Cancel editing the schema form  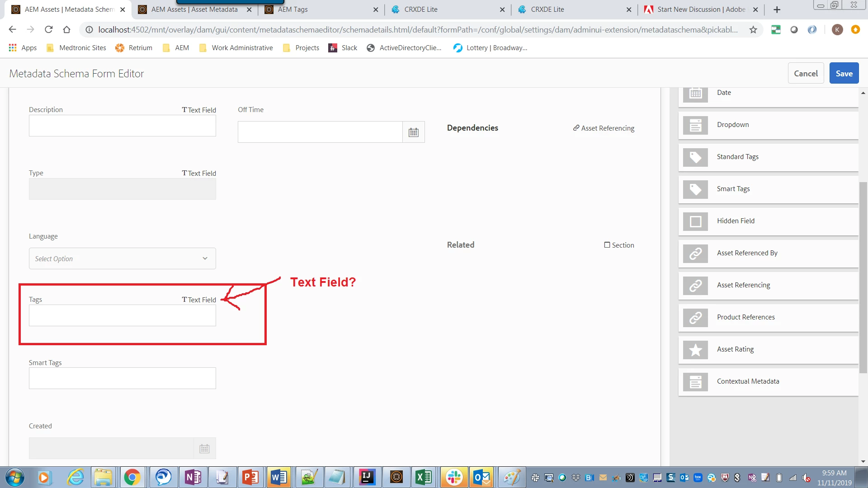point(806,73)
